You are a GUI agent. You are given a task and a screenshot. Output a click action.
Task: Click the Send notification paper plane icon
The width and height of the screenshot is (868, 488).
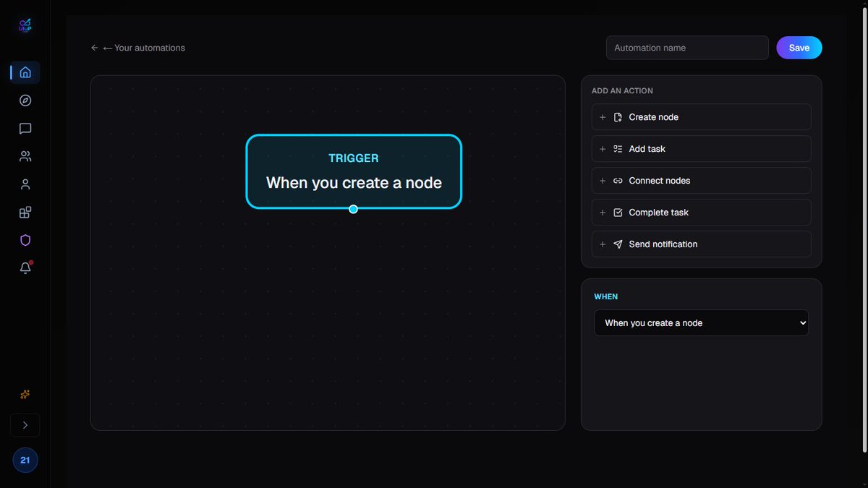tap(618, 244)
